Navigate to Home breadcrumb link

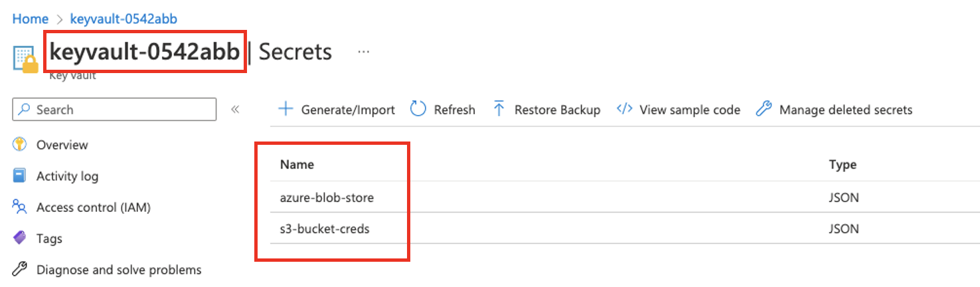pos(31,19)
